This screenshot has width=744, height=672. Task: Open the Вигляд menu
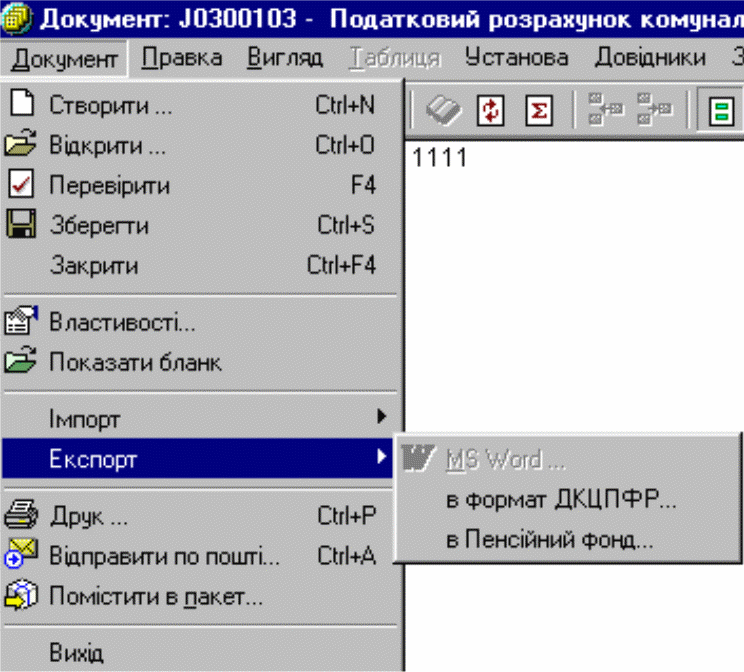pos(286,57)
